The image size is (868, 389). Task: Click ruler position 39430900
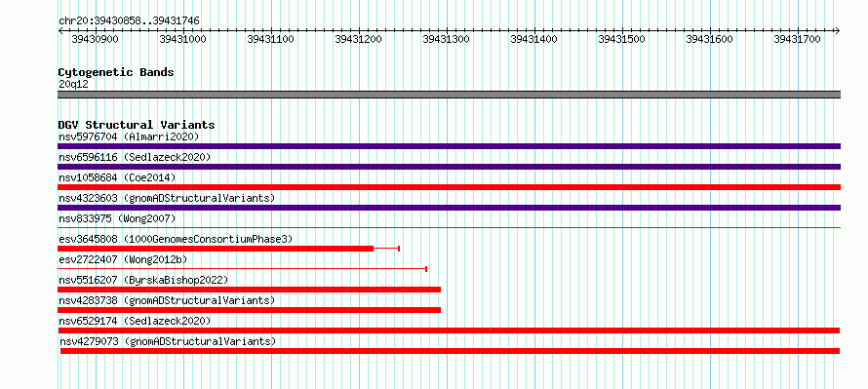[x=95, y=39]
